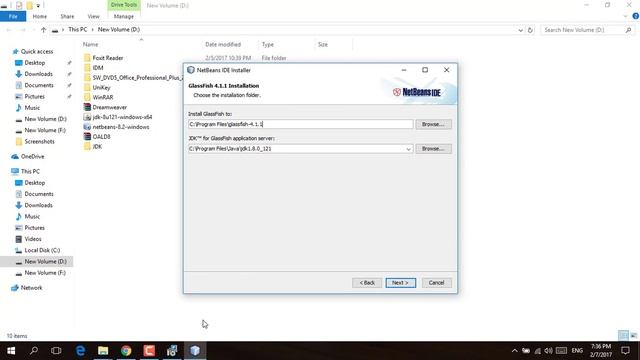Go up one folder level in Explorer
This screenshot has height=360, width=640.
[43, 30]
